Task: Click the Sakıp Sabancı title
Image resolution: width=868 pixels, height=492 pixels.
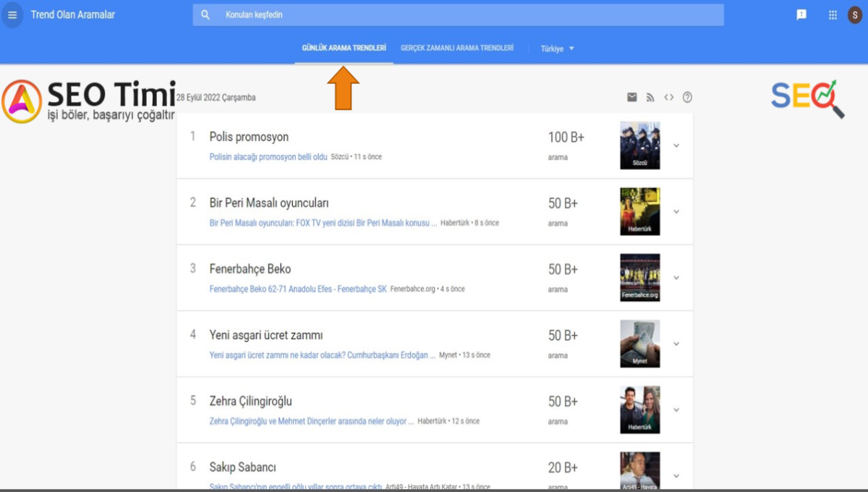Action: pyautogui.click(x=242, y=467)
